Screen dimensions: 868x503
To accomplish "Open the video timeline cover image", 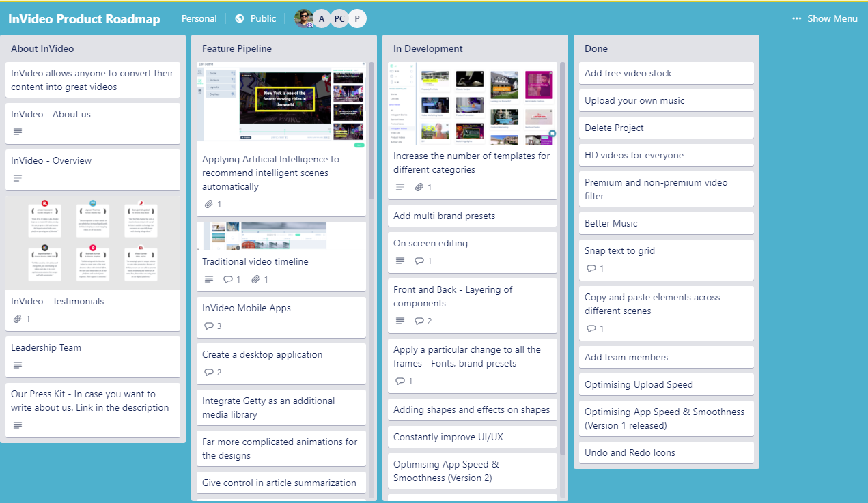I will pos(281,236).
